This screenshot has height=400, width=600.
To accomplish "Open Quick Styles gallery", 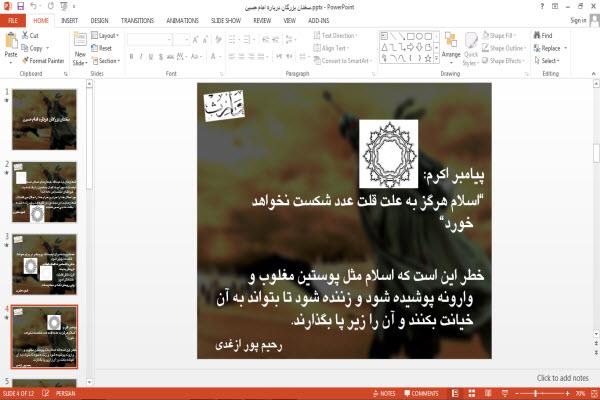I will pos(470,49).
